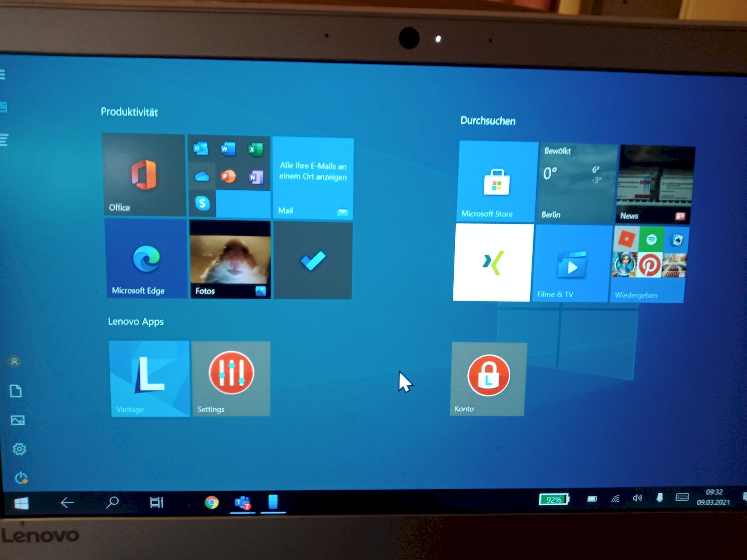Viewport: 747px width, 560px height.
Task: Open the Wi-Fi network flyout
Action: coord(615,499)
